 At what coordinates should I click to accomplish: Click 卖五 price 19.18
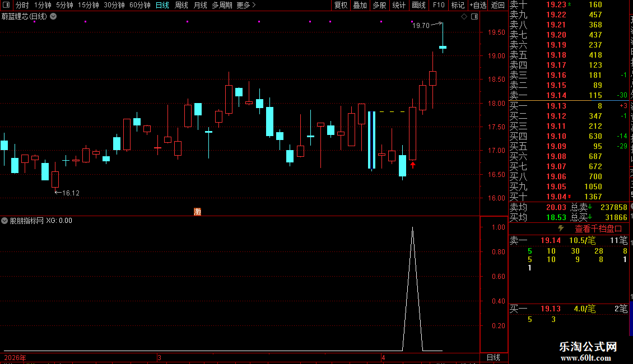(556, 55)
